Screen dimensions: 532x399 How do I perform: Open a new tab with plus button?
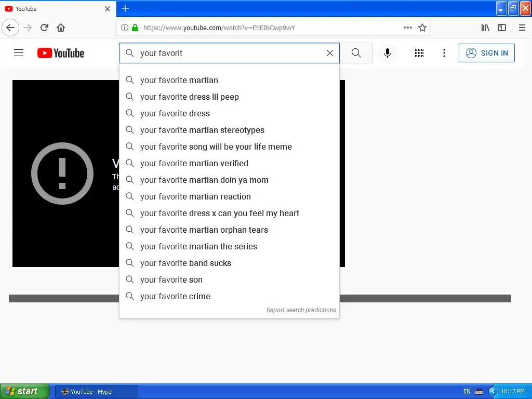125,8
